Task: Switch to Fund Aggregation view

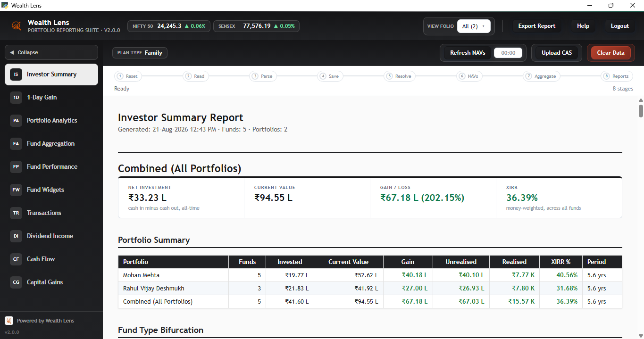Action: tap(51, 144)
